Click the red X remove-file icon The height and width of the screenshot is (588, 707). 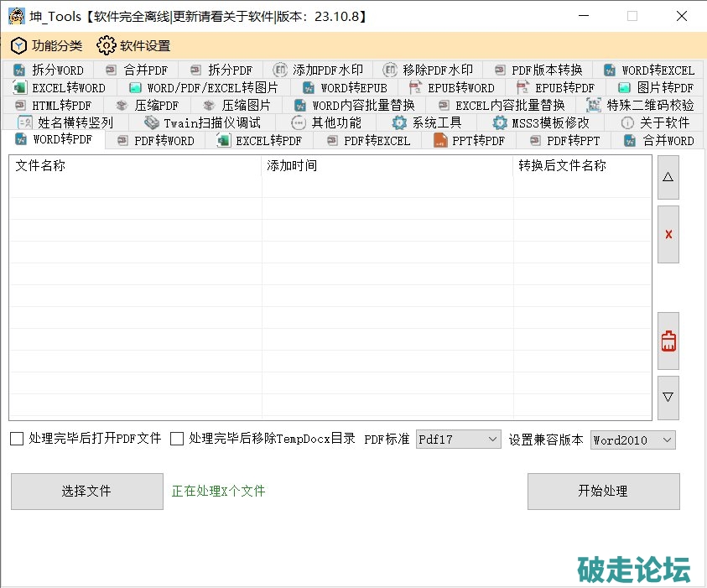[668, 235]
